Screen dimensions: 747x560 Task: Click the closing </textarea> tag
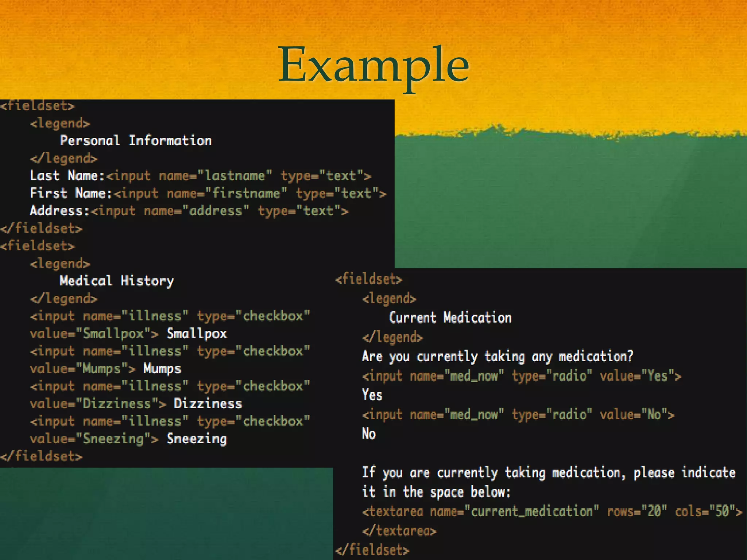pos(399,530)
